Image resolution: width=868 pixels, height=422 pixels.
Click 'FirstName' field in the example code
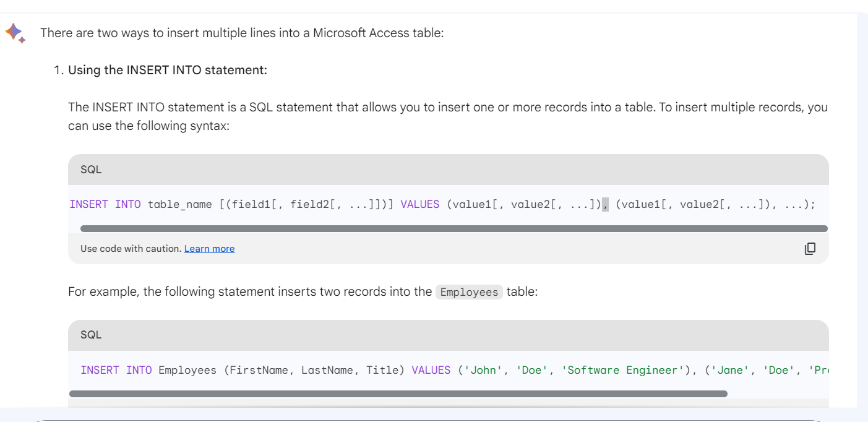tap(259, 370)
